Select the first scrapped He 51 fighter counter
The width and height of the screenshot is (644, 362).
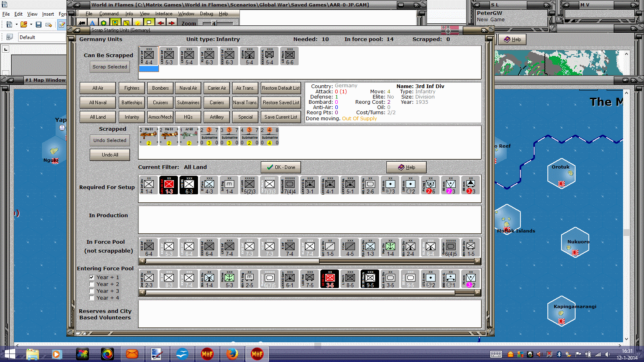149,136
